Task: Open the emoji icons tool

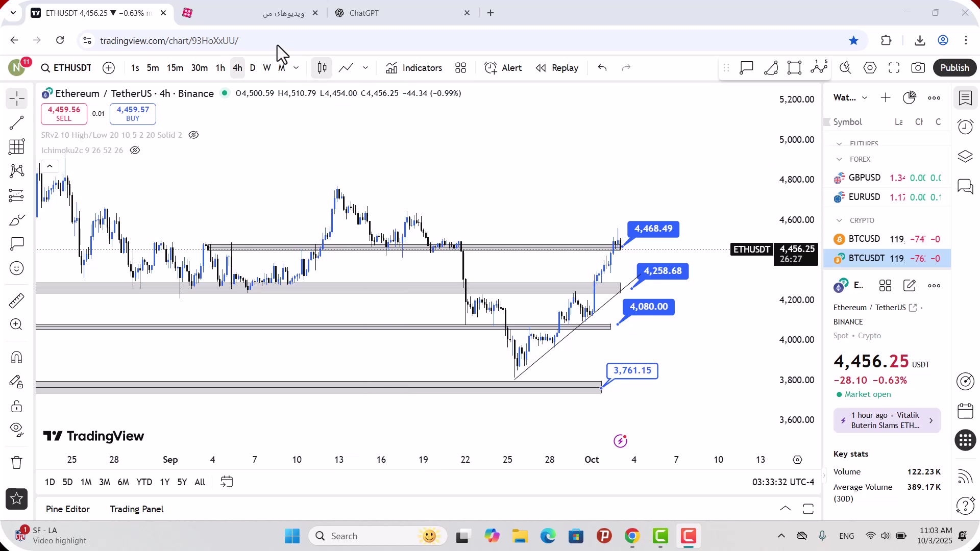Action: point(16,268)
